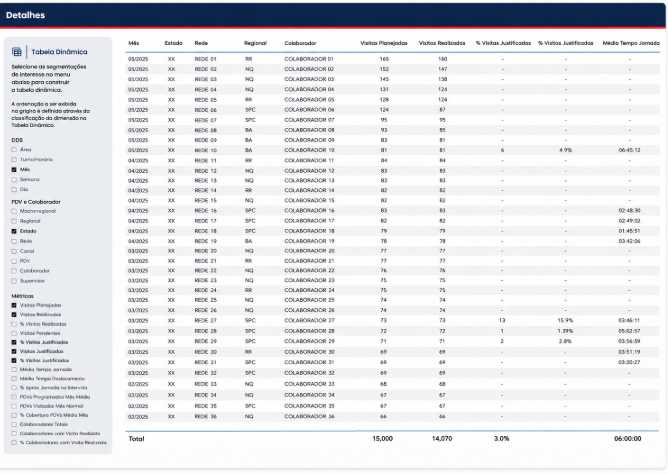This screenshot has height=474, width=668.
Task: Click the Tabela Dinâmica table icon
Action: [x=17, y=52]
